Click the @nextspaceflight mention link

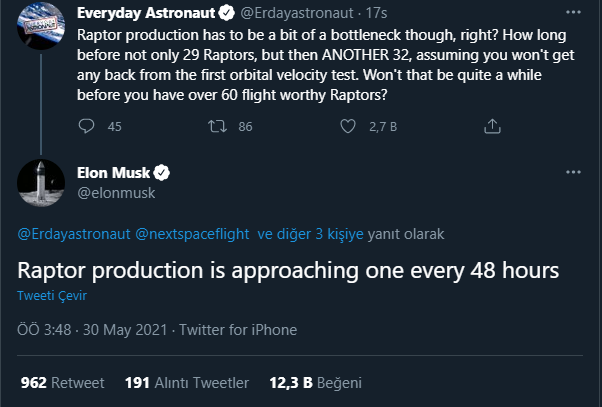pos(192,234)
